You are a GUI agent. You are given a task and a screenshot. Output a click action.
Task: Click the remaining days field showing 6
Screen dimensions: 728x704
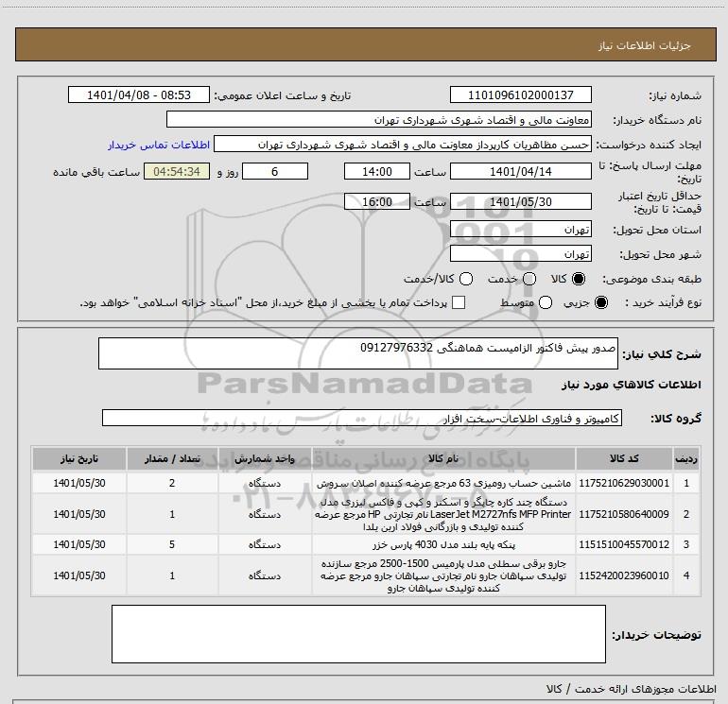pos(275,171)
